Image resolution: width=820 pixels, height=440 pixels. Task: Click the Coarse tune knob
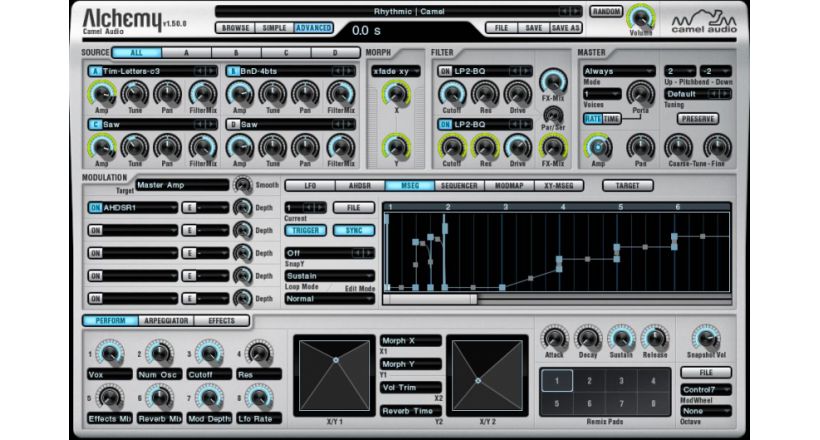(x=678, y=148)
